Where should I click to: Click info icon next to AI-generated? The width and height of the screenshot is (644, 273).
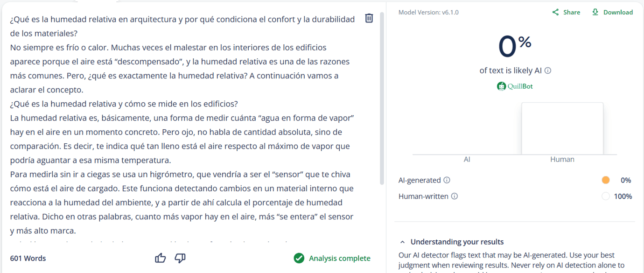[447, 180]
